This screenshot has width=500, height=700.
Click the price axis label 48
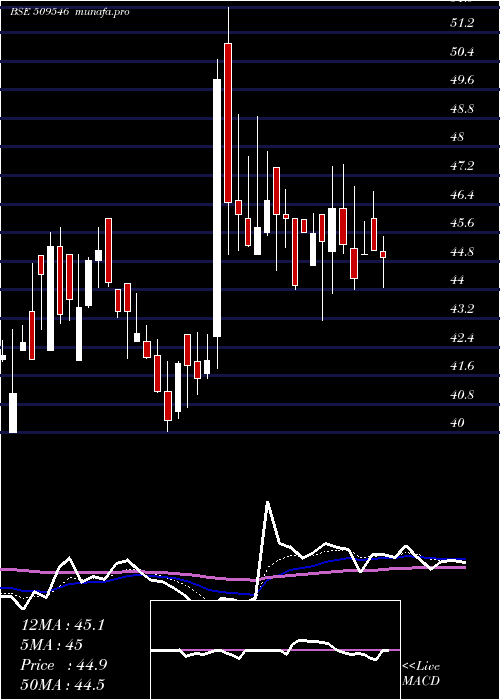click(458, 137)
